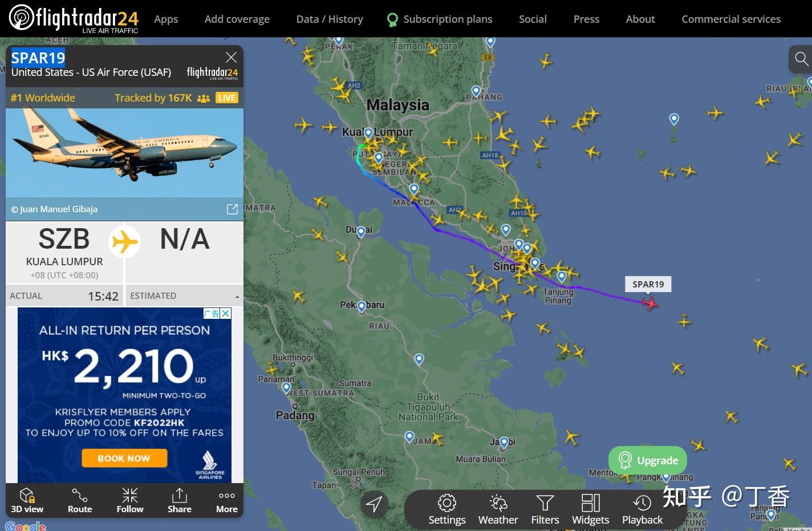
Task: Click the search magnifier icon
Action: click(x=801, y=59)
